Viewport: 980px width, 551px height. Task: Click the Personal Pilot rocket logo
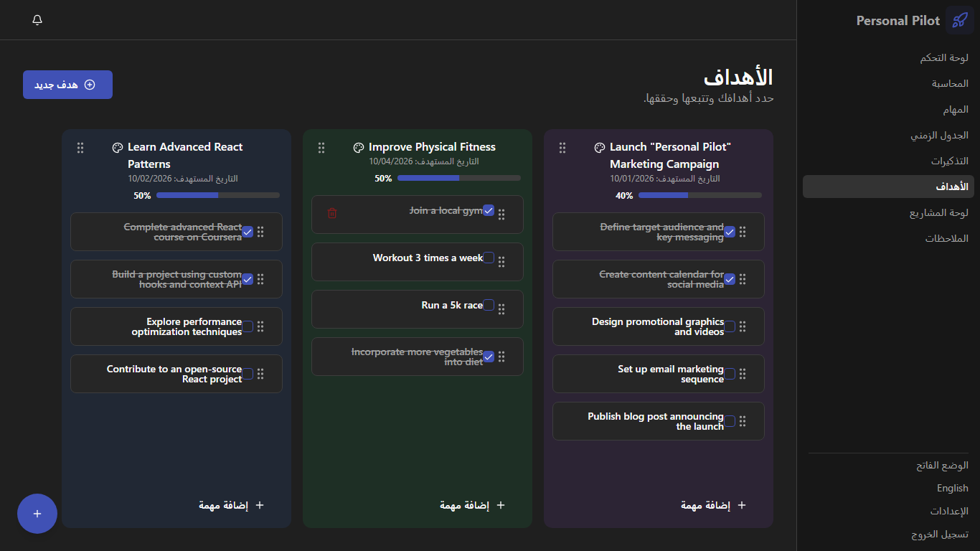point(959,20)
